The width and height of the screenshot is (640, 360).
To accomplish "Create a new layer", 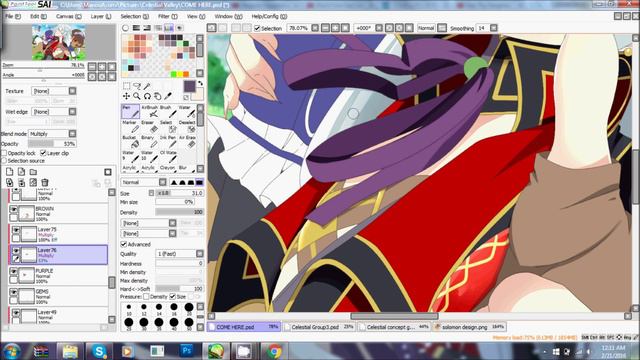I will (x=10, y=172).
